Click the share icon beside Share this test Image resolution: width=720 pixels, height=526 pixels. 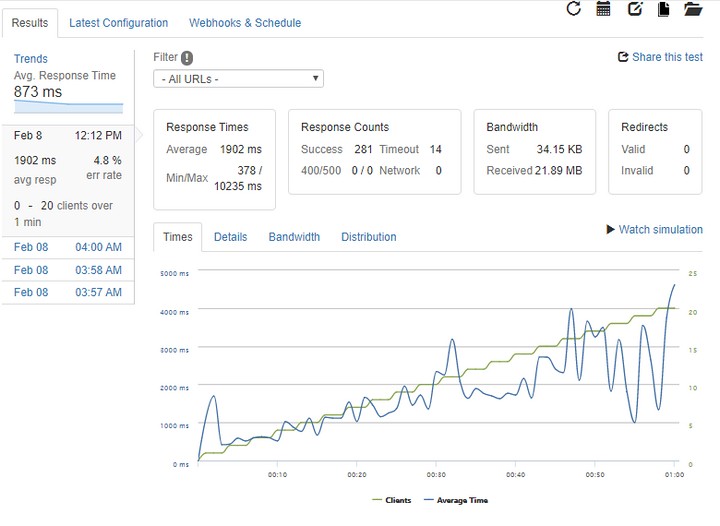(623, 58)
